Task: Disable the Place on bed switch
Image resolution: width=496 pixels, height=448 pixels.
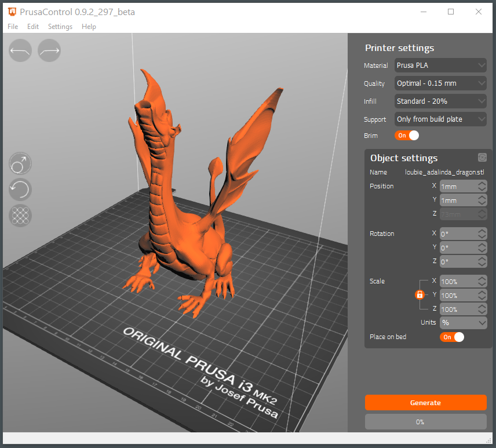Action: [452, 337]
